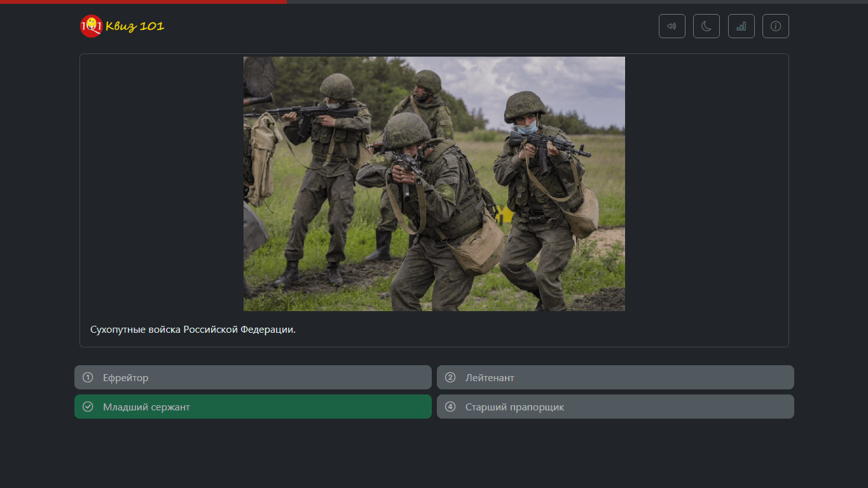Select the green "Младший сержант" answer
868x488 pixels.
253,406
